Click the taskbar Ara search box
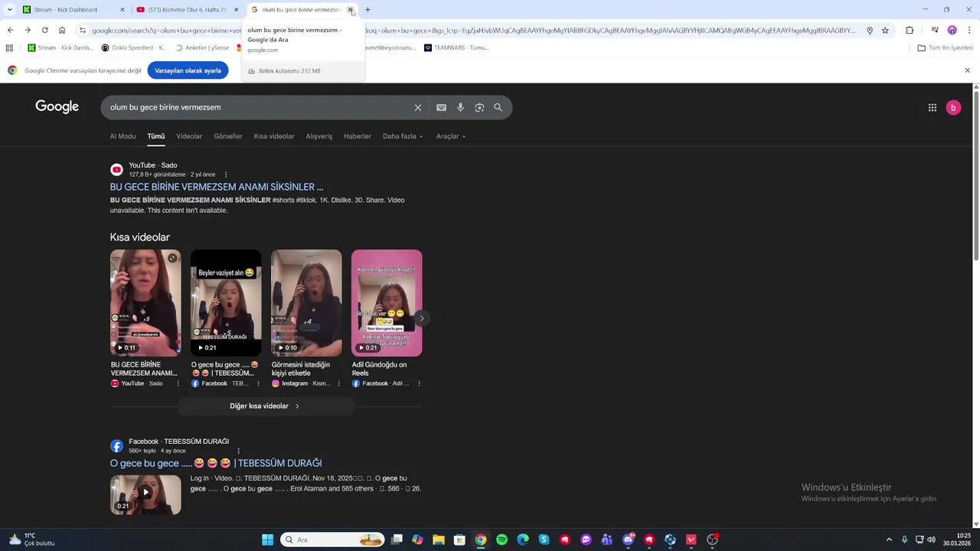980x551 pixels. [x=333, y=540]
